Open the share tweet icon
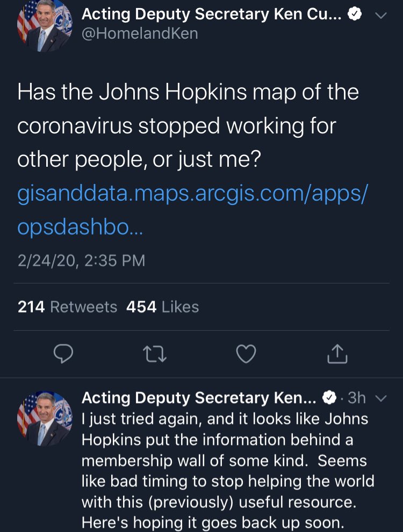The height and width of the screenshot is (532, 403). [337, 353]
